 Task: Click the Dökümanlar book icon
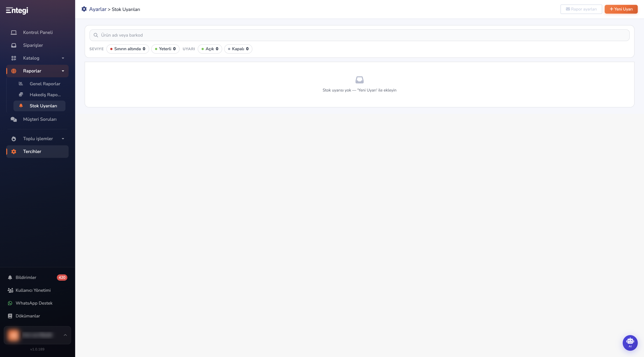coord(10,316)
